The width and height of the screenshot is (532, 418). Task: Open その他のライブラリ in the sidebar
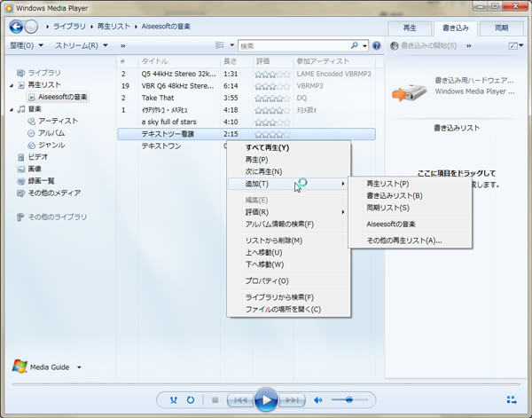click(x=57, y=217)
